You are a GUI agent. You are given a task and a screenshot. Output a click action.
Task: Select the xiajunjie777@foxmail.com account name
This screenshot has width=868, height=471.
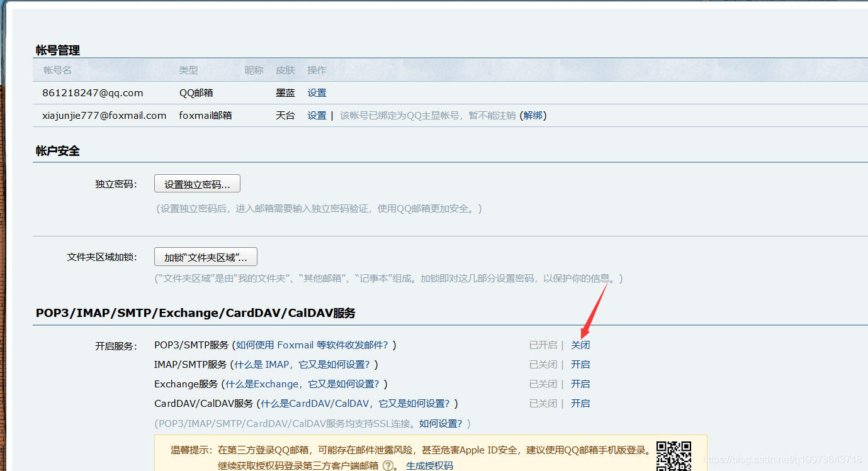(104, 116)
